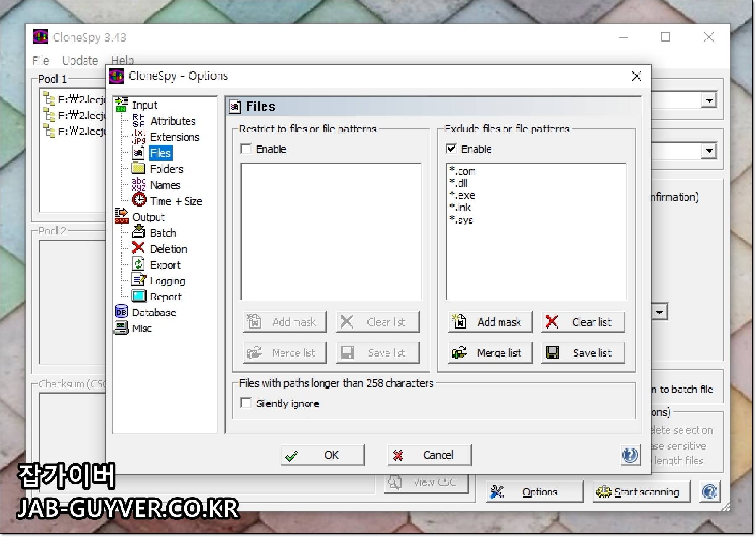
Task: Click the third Pool 1 folder tree icon
Action: (50, 131)
